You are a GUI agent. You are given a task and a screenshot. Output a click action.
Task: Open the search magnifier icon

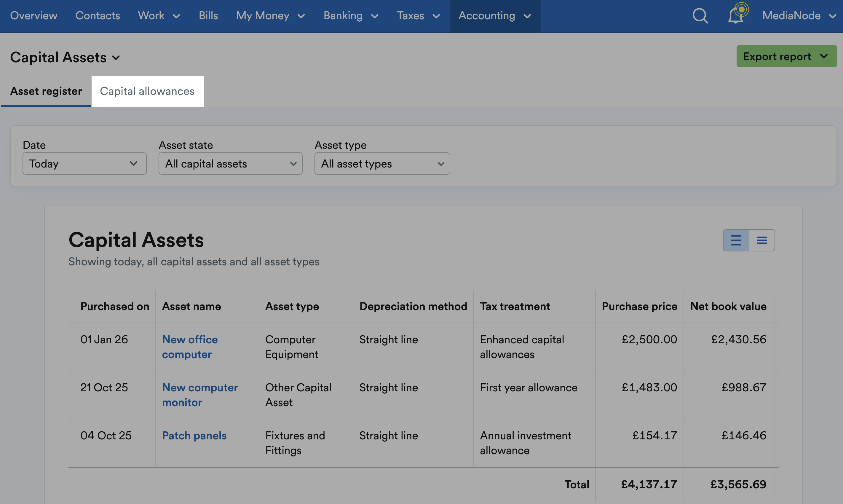coord(700,16)
